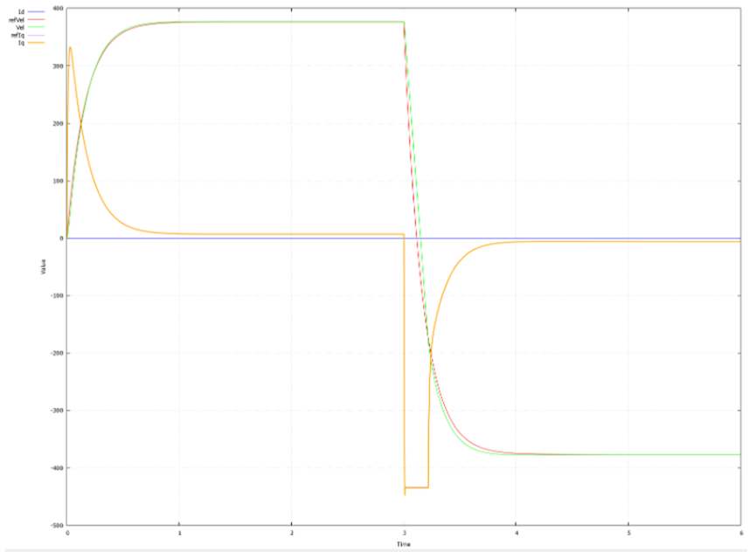Select the refVel legend label
Screen dimensions: 756x552
[17, 19]
